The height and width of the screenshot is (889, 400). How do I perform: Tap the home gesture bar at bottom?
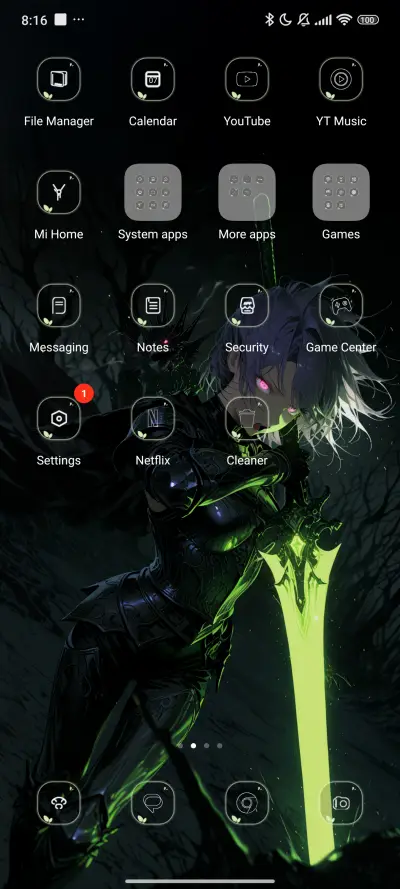[x=200, y=881]
